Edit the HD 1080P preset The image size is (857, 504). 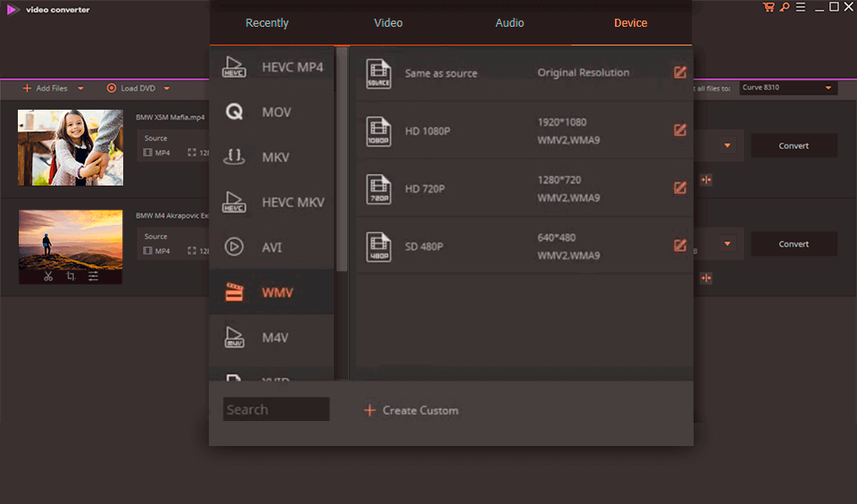tap(680, 130)
